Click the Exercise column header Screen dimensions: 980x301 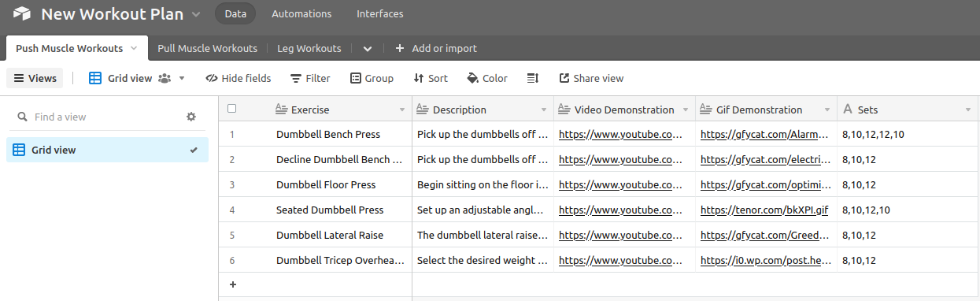click(x=341, y=110)
